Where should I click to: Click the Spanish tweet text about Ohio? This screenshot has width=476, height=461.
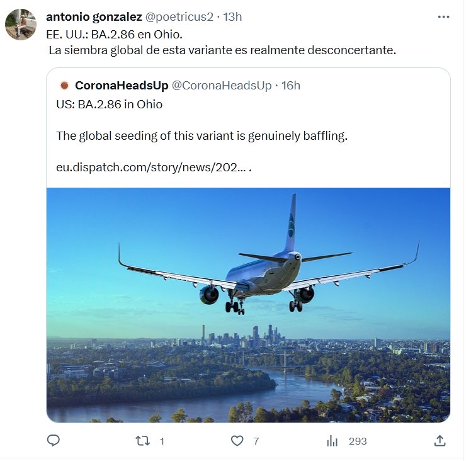222,50
